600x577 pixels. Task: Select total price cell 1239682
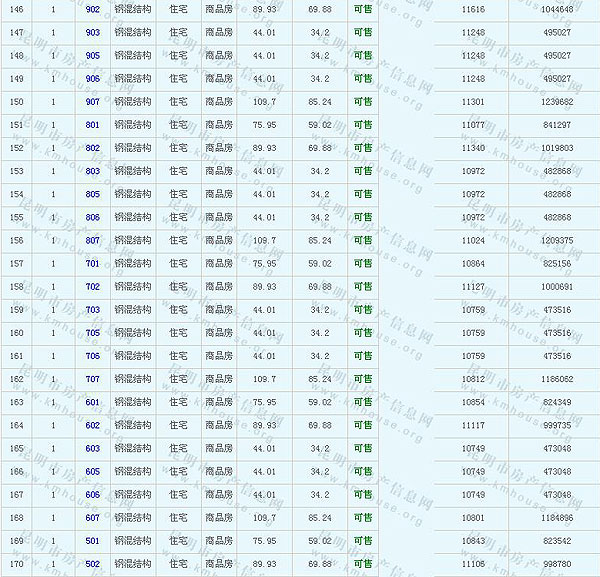click(x=557, y=101)
